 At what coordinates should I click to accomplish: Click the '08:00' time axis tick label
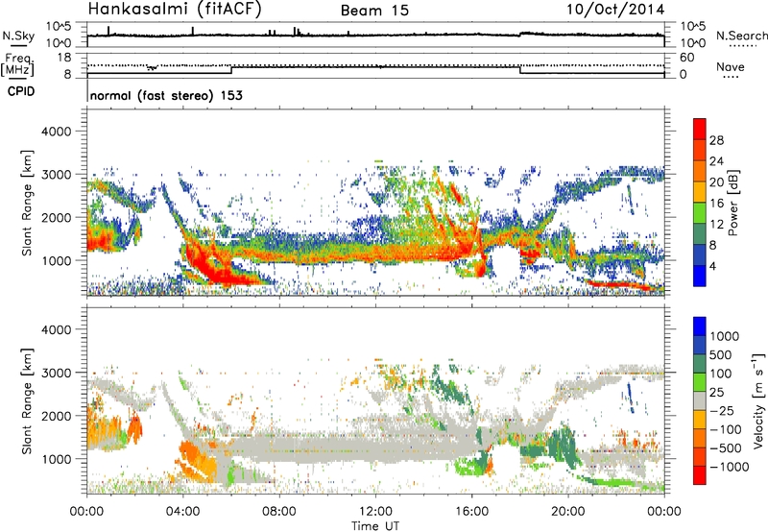[279, 512]
